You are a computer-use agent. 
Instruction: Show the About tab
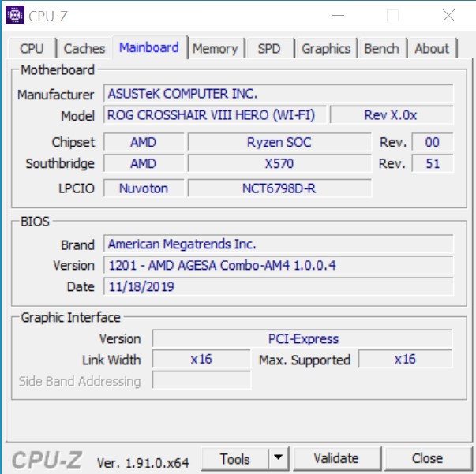pyautogui.click(x=432, y=49)
